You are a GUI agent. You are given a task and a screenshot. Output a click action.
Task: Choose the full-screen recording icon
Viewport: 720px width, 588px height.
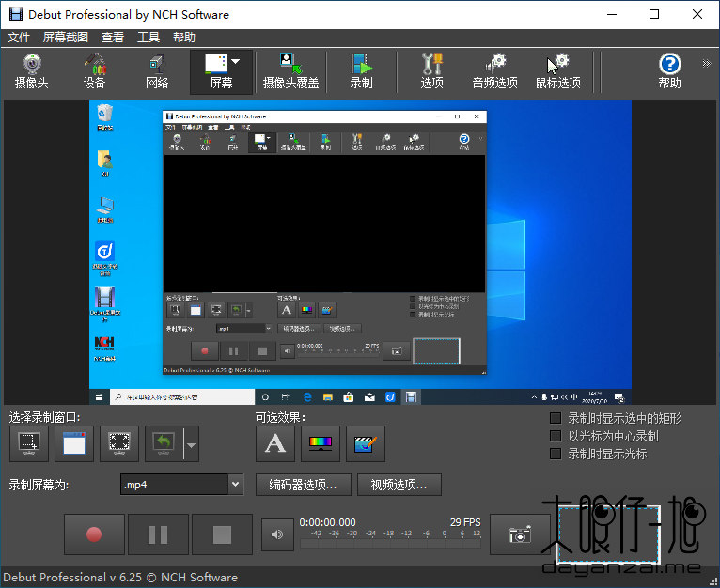[119, 443]
